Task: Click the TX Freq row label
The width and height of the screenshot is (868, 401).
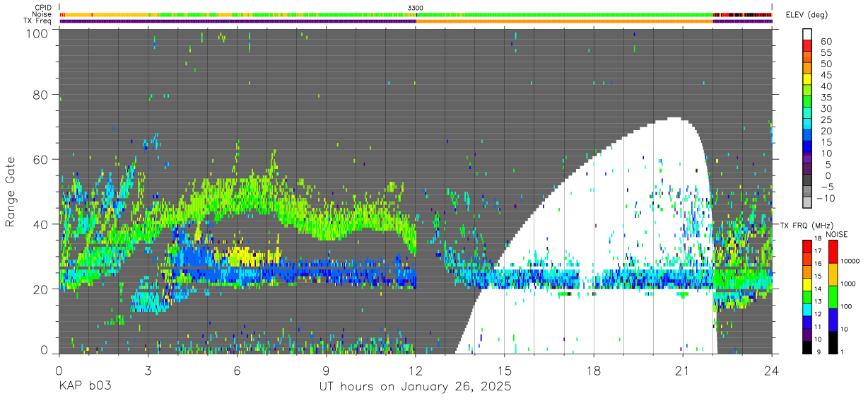Action: (37, 21)
